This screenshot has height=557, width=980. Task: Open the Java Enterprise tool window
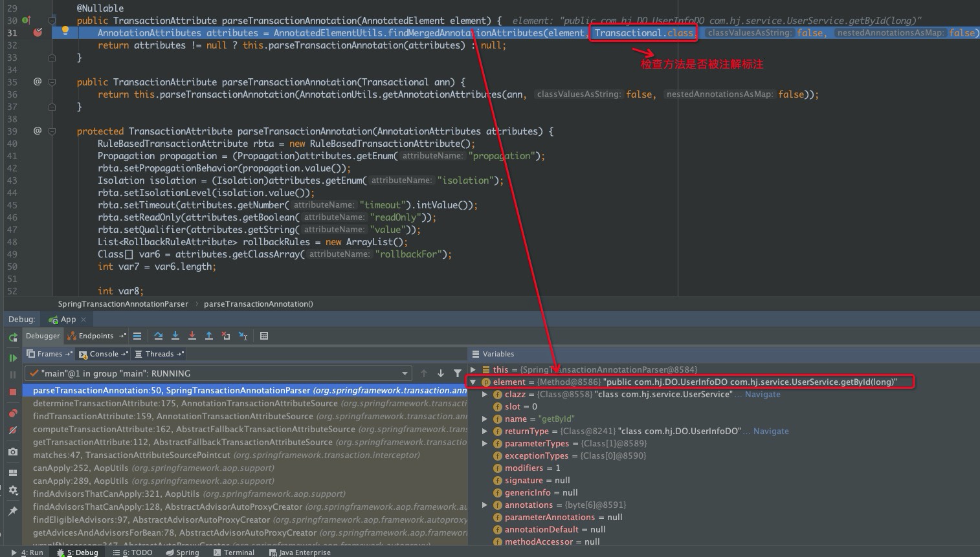300,552
